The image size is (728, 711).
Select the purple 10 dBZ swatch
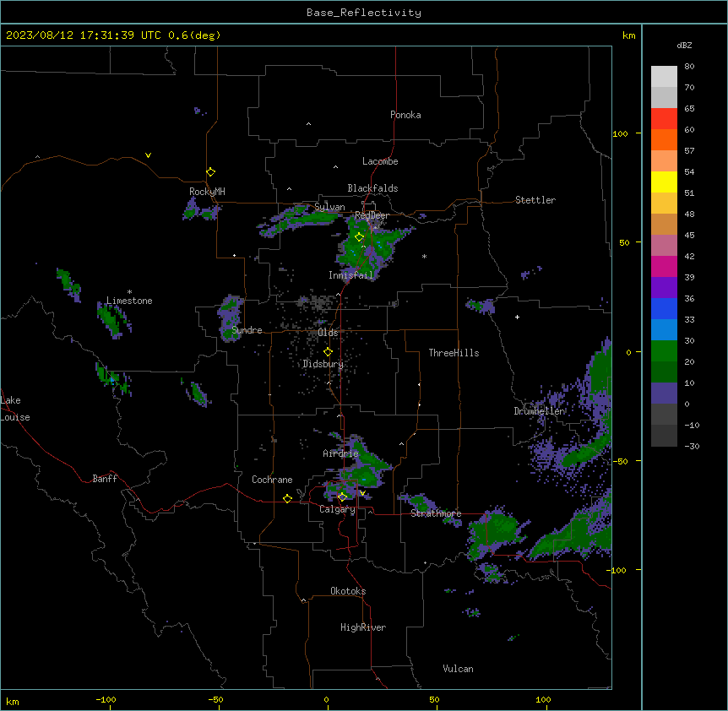[664, 393]
